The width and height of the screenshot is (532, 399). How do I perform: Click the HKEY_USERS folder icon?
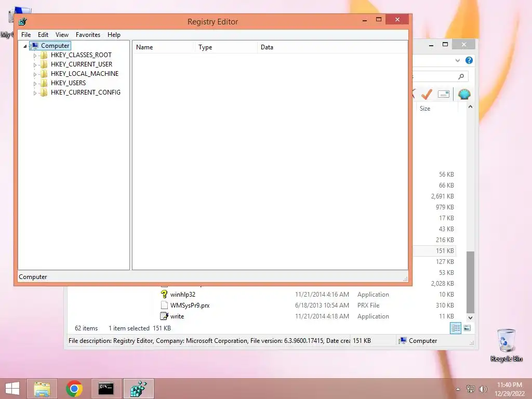[44, 83]
